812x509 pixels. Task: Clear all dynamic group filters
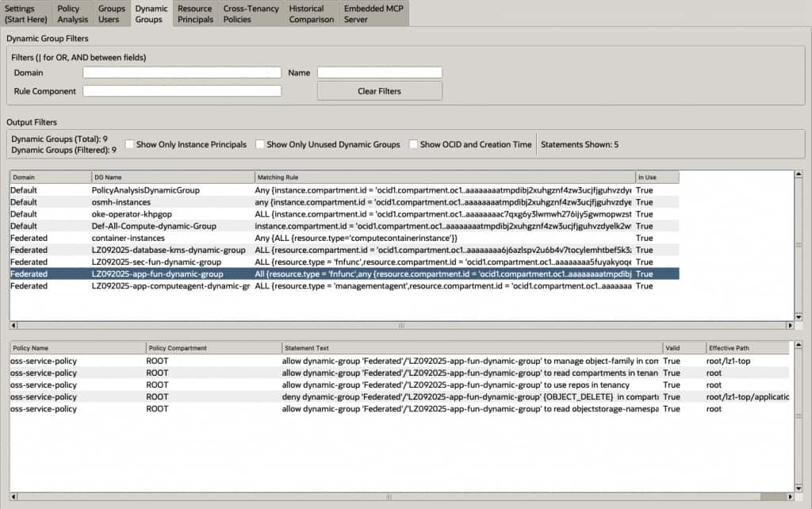[x=380, y=91]
